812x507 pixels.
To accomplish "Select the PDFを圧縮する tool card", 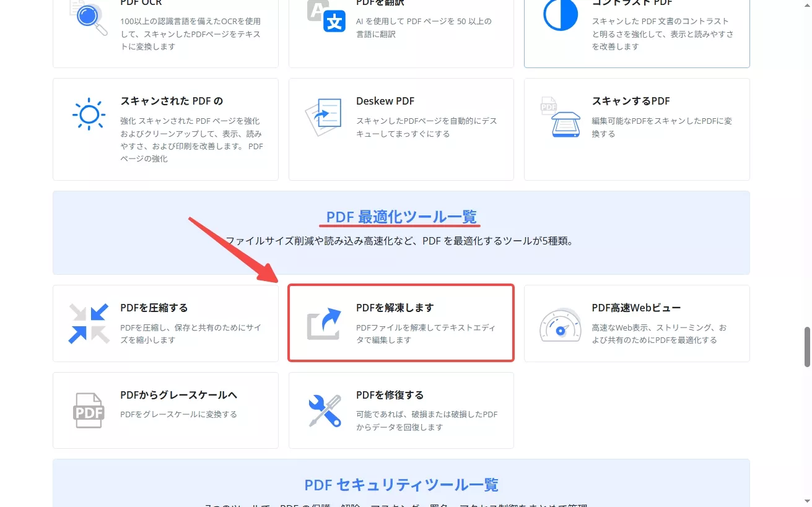I will click(165, 323).
